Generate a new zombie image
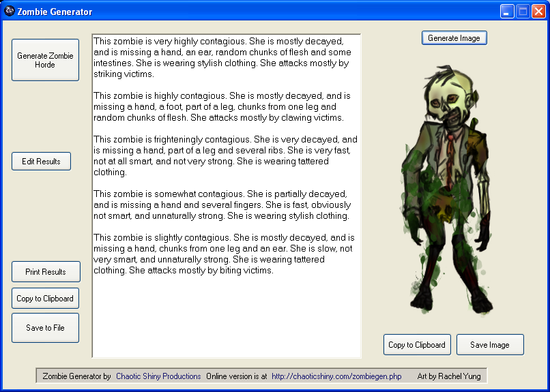 454,37
